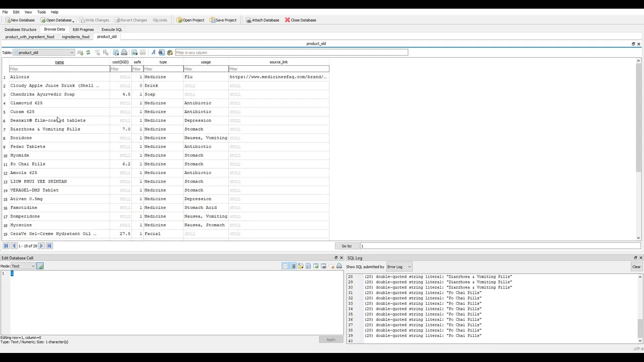This screenshot has height=362, width=644.
Task: Click the print table icon in browse toolbar
Action: [x=124, y=52]
